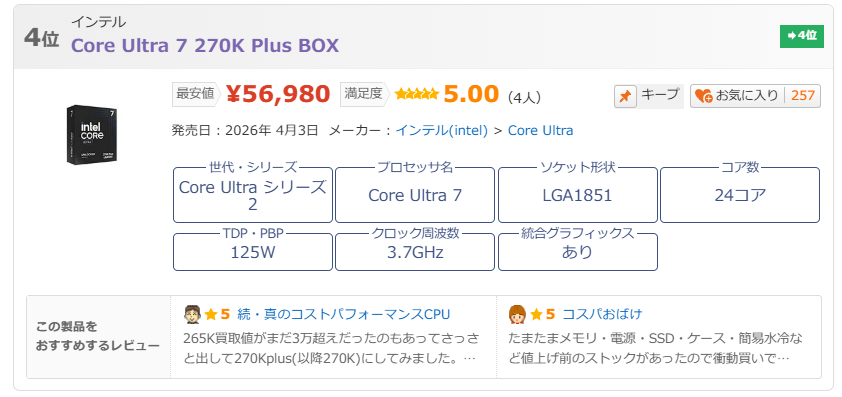Open the Intel Core box product thumbnail
The image size is (842, 397).
[92, 135]
